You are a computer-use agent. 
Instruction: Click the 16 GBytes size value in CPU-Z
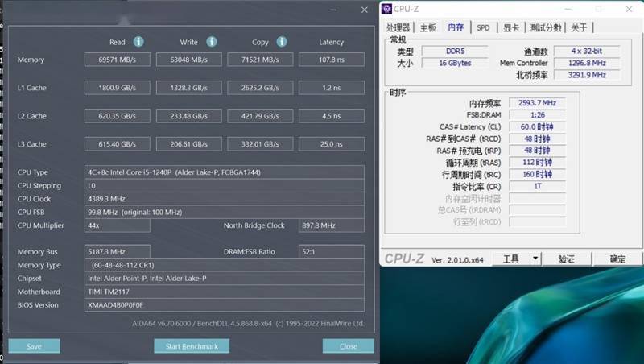[455, 63]
